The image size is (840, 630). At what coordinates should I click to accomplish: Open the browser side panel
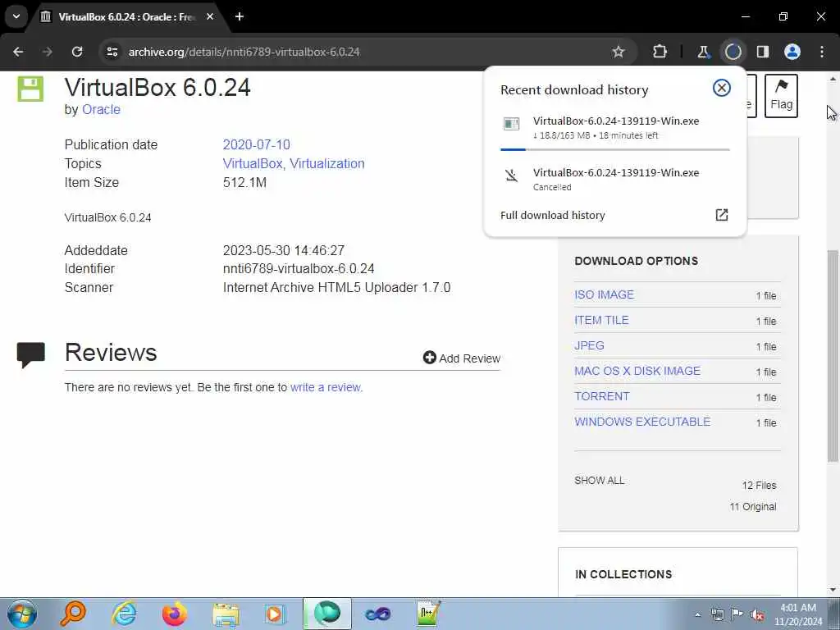(x=763, y=52)
